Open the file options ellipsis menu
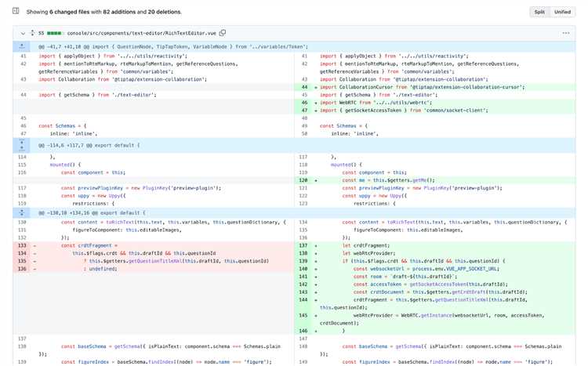The width and height of the screenshot is (588, 366). tap(565, 33)
